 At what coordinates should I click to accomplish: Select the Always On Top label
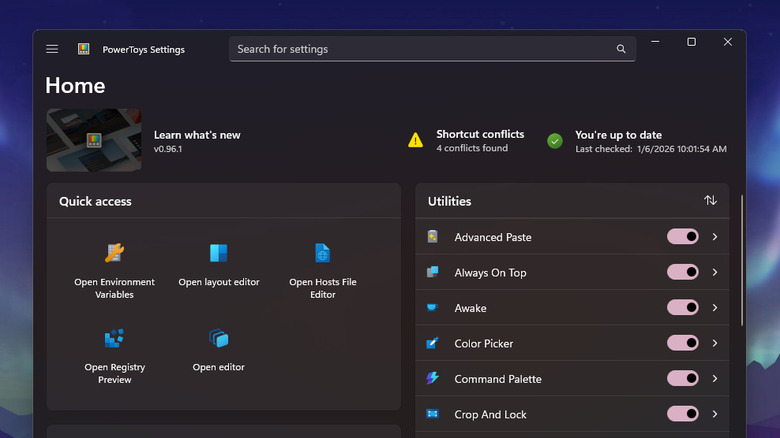490,273
